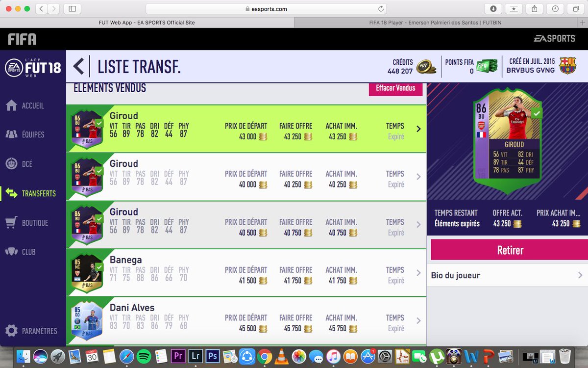Switch to FUT Web App tab

click(x=147, y=23)
